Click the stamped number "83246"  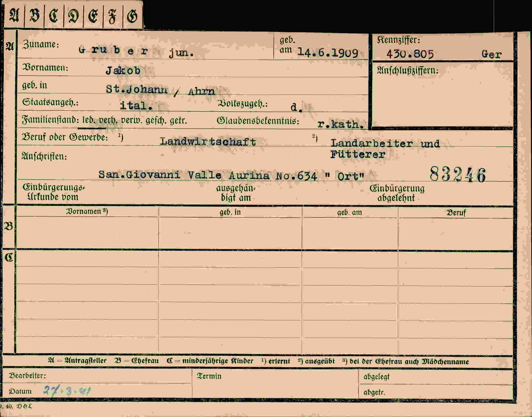coord(458,175)
